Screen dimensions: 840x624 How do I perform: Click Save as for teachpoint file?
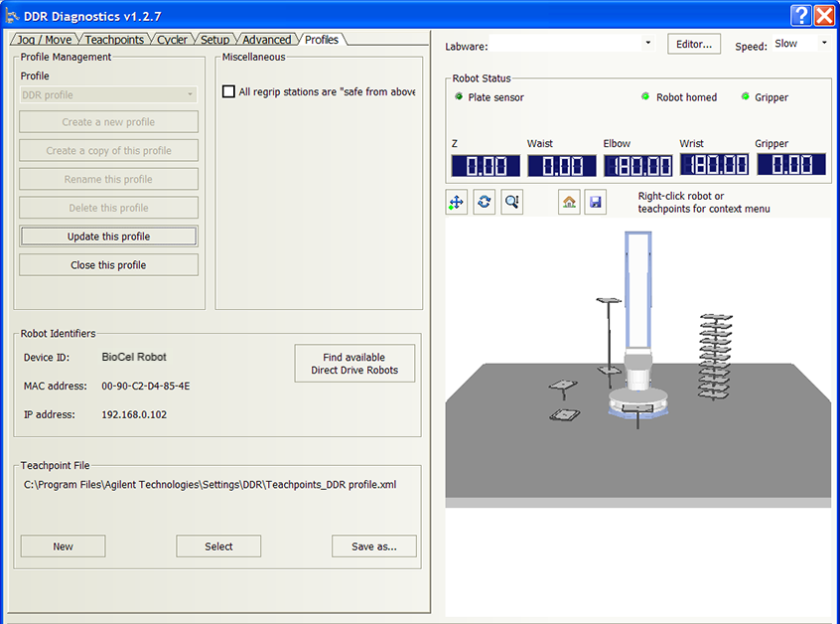[x=373, y=546]
